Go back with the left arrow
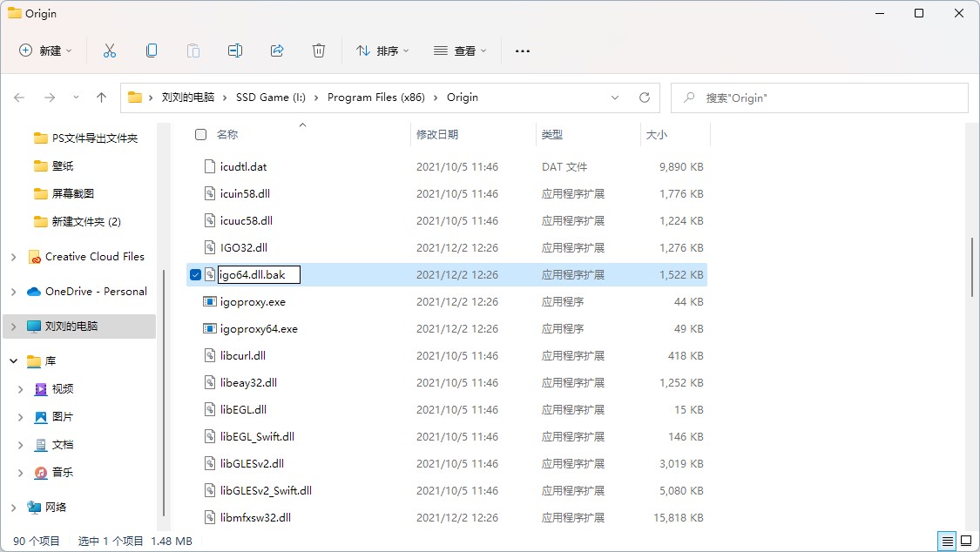 (19, 98)
